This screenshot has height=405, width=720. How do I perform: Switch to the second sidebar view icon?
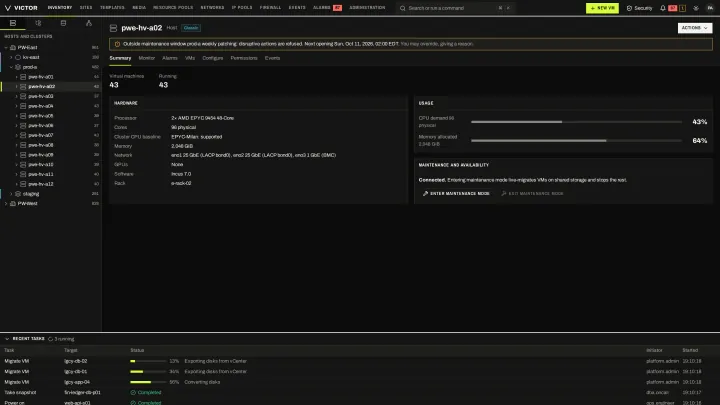pyautogui.click(x=38, y=23)
